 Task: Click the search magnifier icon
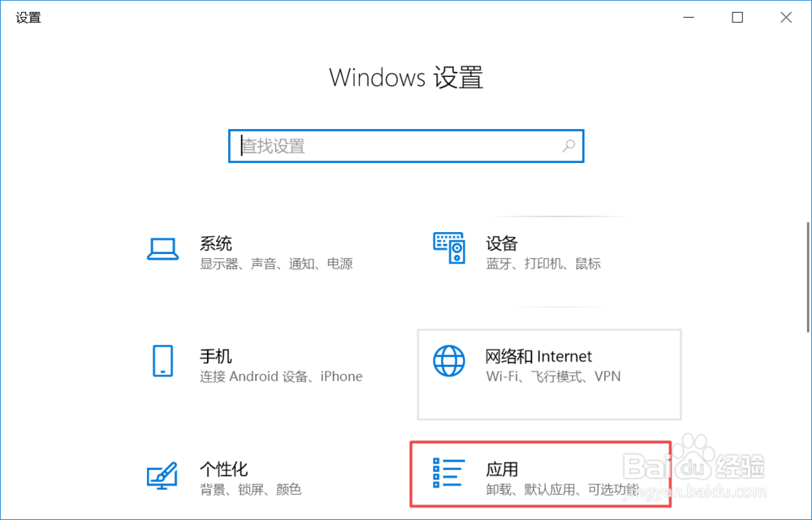click(x=568, y=146)
